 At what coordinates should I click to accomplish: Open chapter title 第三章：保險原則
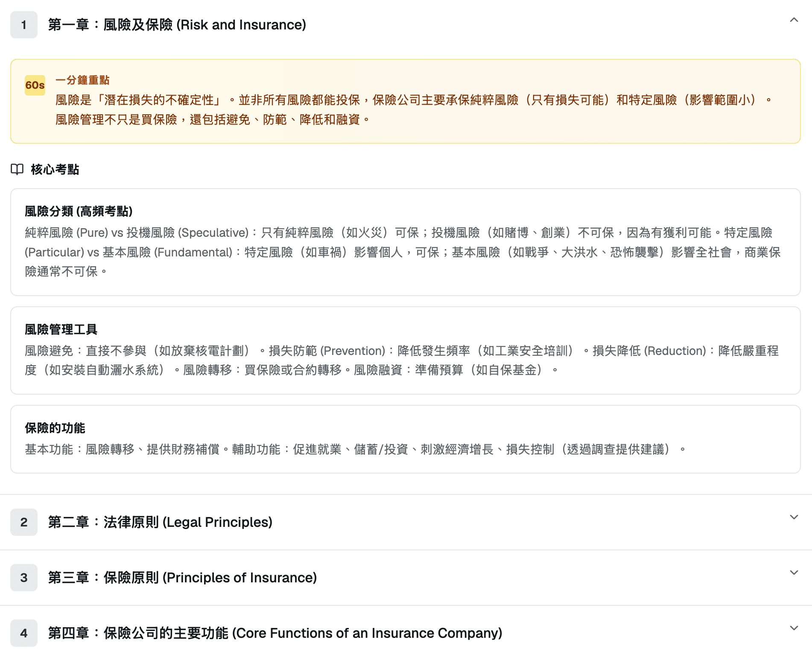click(x=182, y=578)
